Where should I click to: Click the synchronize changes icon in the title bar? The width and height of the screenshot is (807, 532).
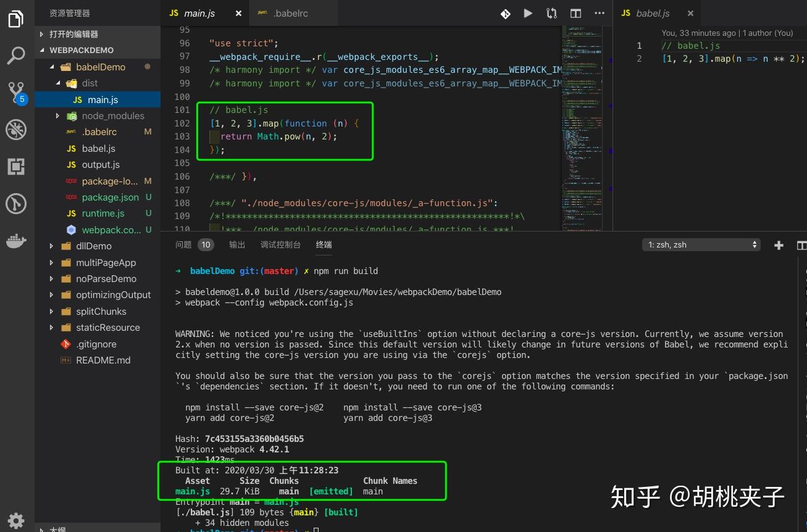point(551,13)
